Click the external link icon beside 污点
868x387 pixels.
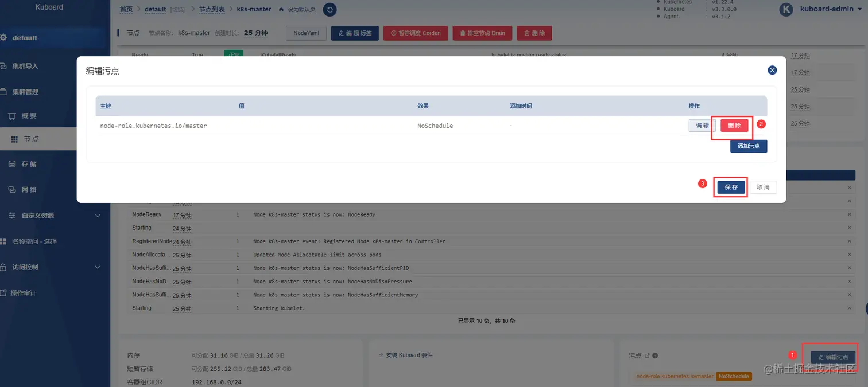[646, 356]
